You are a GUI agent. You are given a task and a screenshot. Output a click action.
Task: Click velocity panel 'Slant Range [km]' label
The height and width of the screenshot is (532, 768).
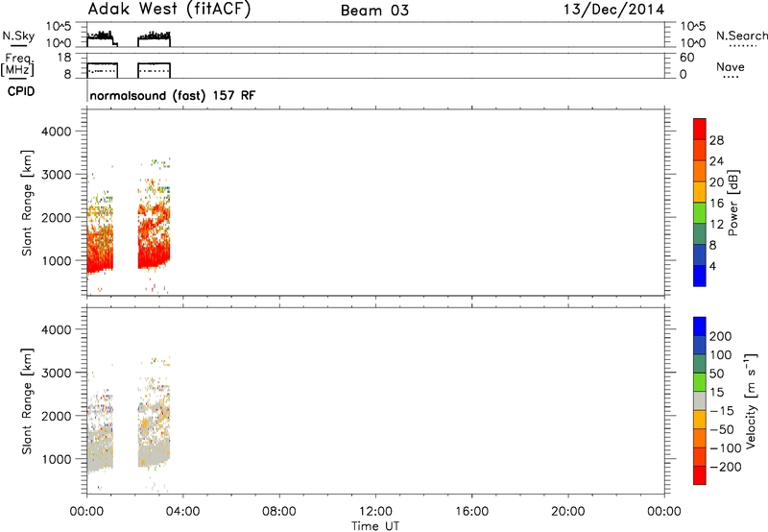(x=27, y=401)
